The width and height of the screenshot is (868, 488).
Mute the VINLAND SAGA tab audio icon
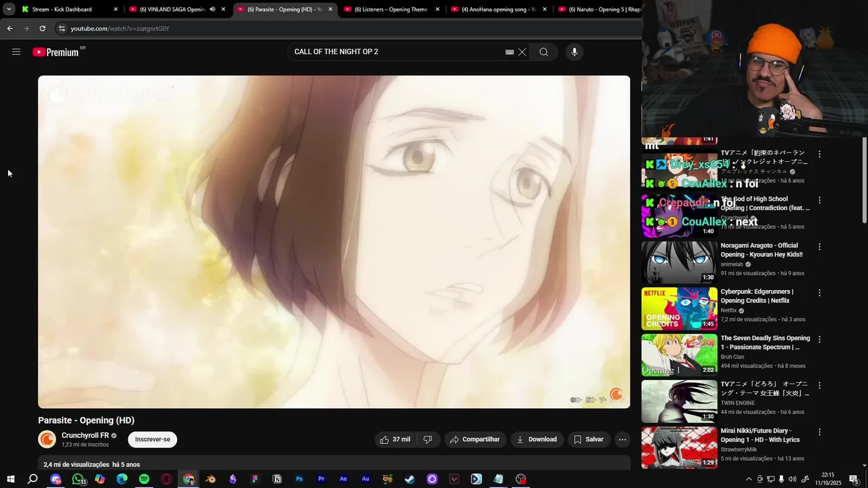tap(212, 9)
